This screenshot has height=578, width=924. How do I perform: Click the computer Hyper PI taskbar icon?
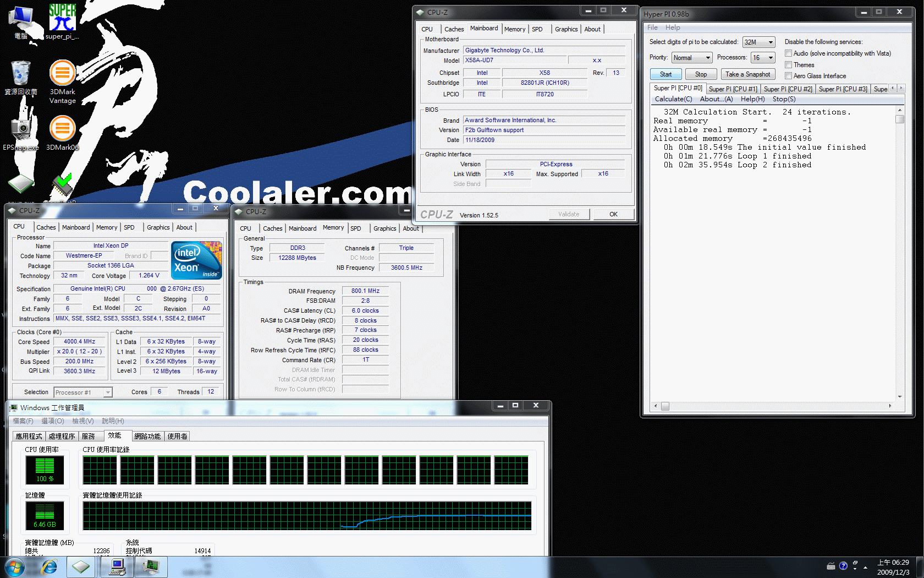click(x=117, y=567)
